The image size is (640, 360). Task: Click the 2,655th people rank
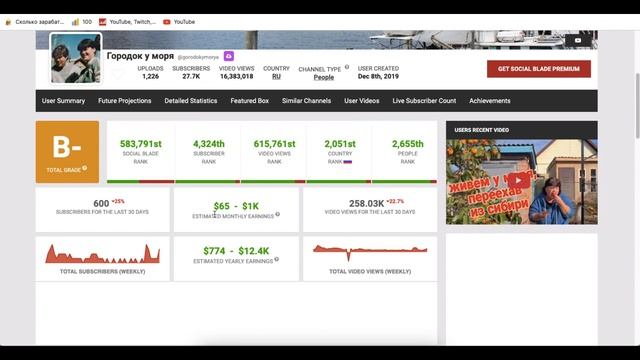click(408, 144)
